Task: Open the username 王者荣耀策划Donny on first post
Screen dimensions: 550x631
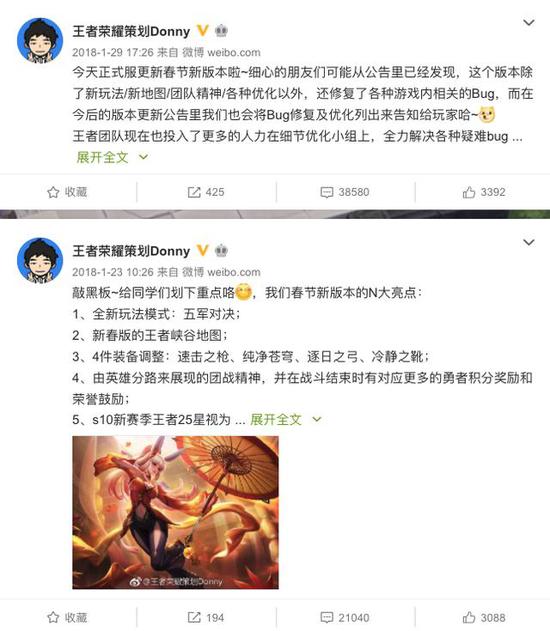Action: coord(131,31)
